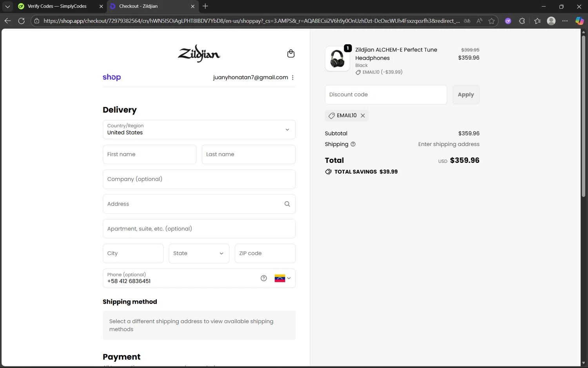The image size is (588, 368).
Task: Focus the Discount code field
Action: point(386,95)
